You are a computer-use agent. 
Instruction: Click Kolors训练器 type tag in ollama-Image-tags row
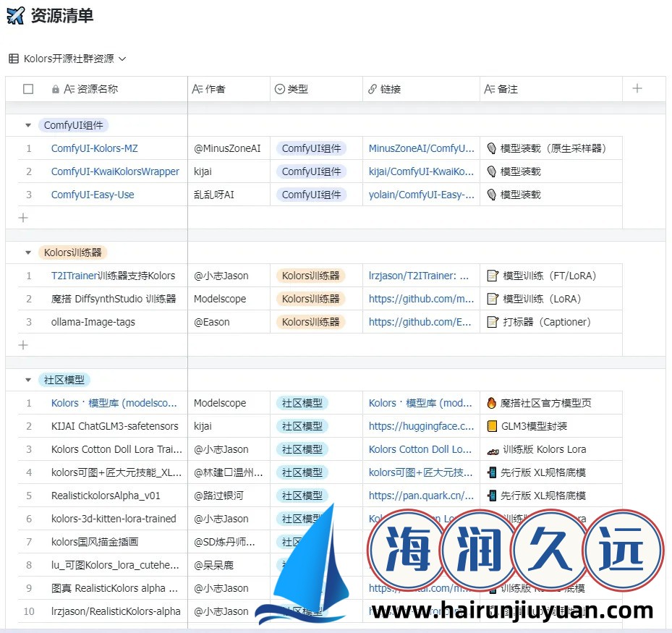[x=310, y=322]
